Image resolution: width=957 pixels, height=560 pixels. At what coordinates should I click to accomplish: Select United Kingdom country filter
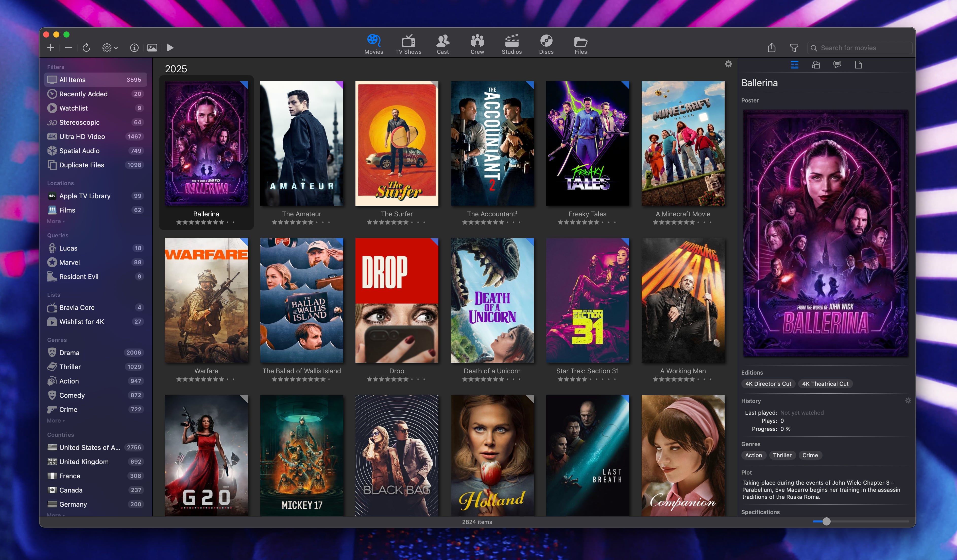95,462
